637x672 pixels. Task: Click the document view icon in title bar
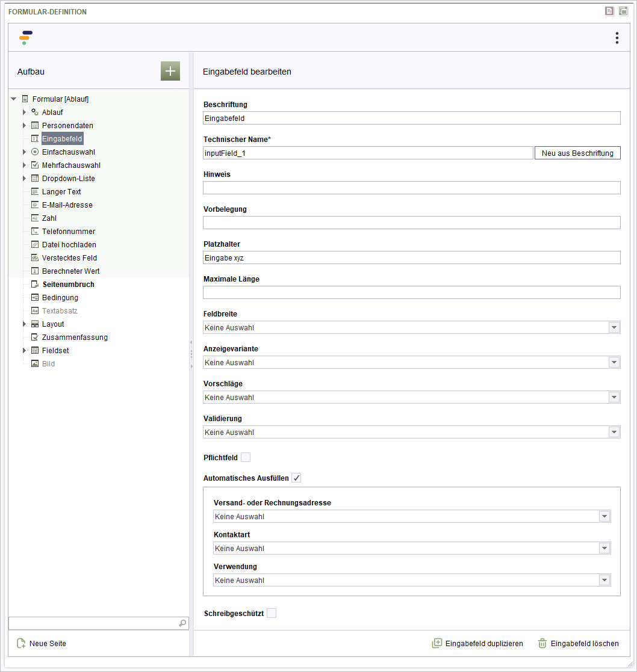click(x=609, y=11)
